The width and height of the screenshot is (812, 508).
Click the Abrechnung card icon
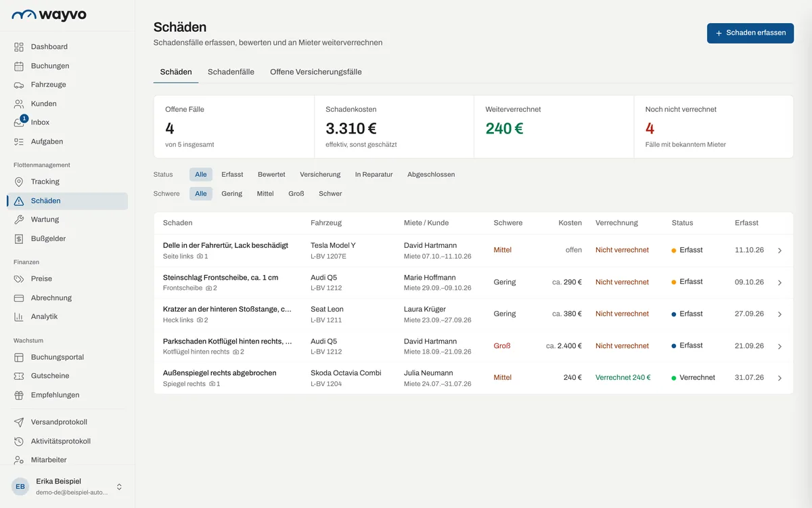[19, 297]
